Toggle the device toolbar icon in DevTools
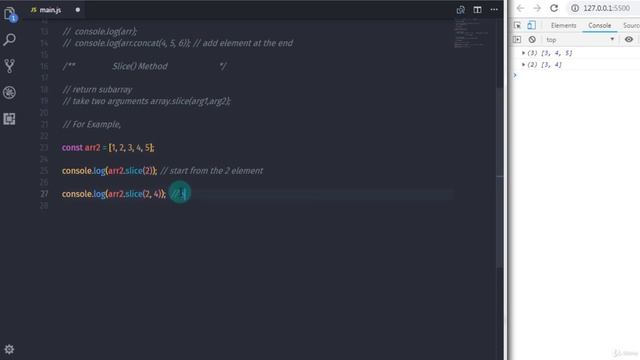This screenshot has height=360, width=640. click(531, 25)
